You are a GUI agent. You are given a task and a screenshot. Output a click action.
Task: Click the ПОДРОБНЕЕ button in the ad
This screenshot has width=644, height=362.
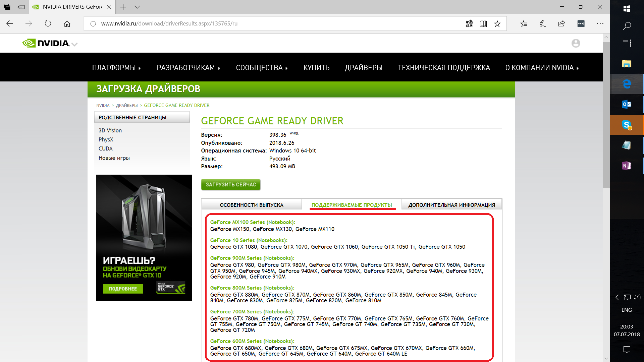tap(123, 289)
